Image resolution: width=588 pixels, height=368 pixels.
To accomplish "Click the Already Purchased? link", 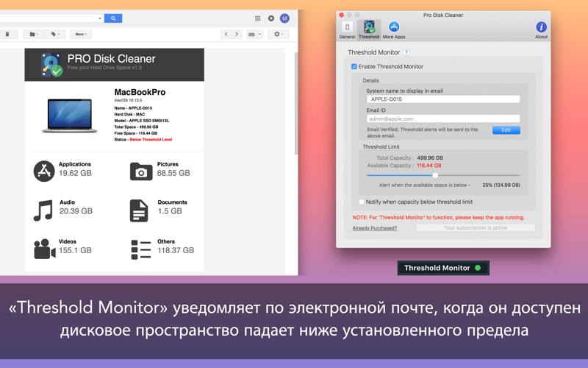I will (x=374, y=228).
